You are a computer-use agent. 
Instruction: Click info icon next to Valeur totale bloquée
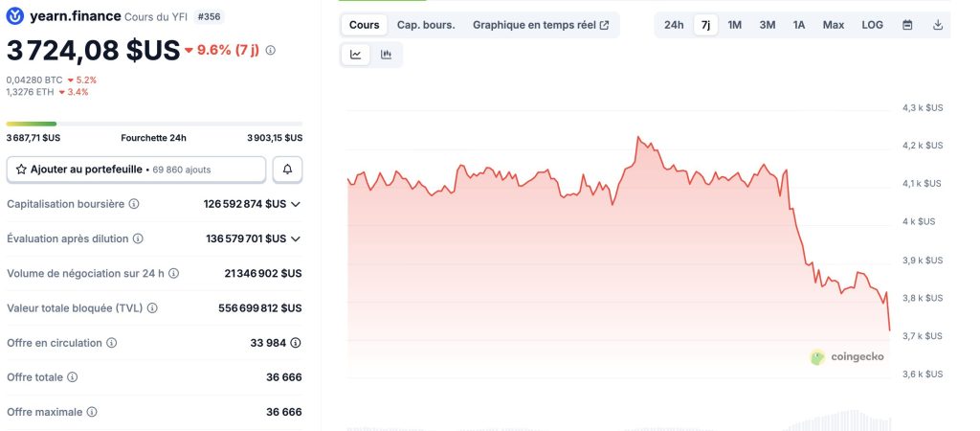[x=152, y=308]
